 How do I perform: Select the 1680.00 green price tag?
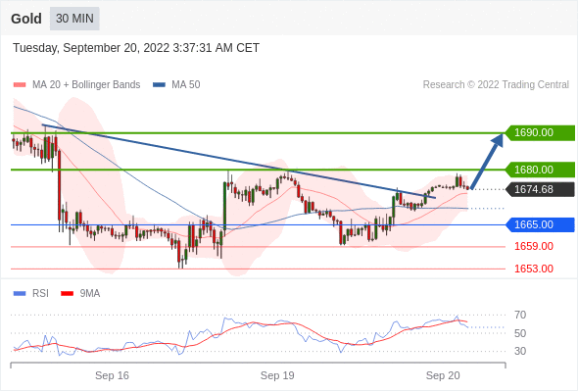pos(540,170)
